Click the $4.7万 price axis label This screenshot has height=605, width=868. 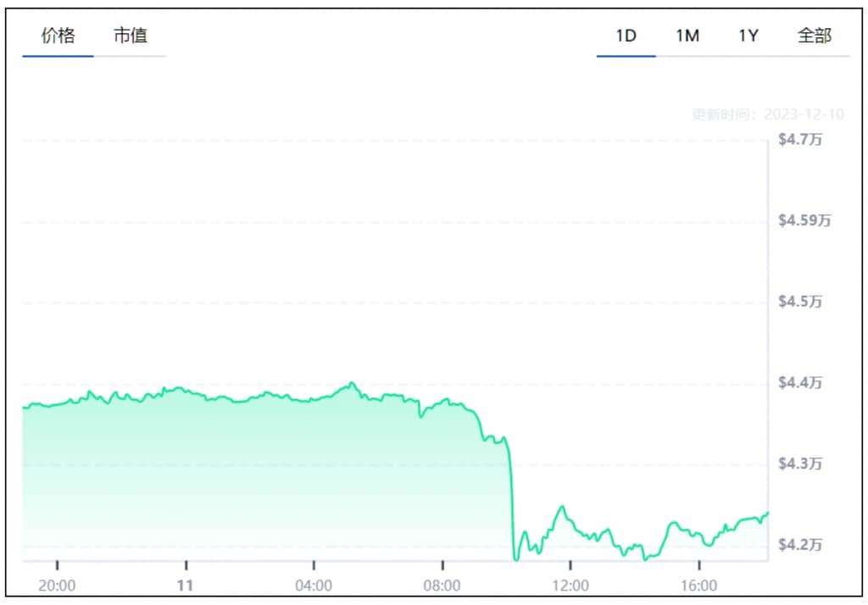pyautogui.click(x=800, y=141)
